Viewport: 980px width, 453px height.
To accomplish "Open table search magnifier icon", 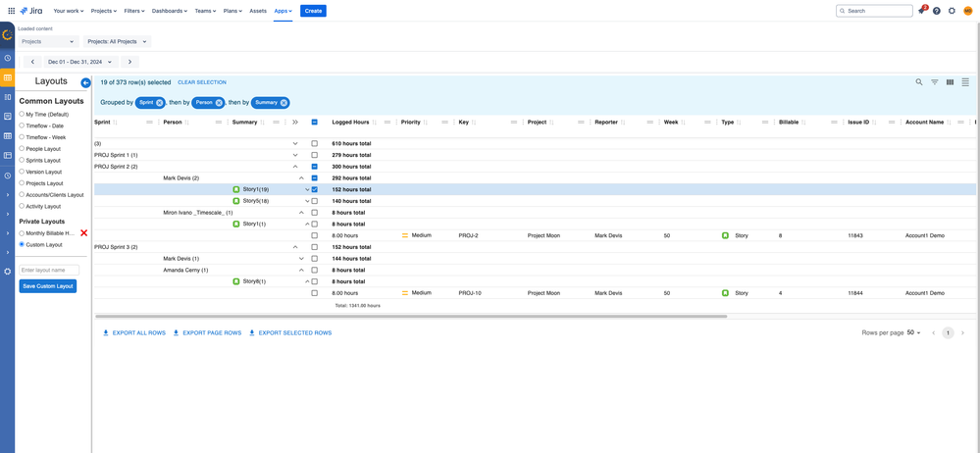I will coord(919,81).
